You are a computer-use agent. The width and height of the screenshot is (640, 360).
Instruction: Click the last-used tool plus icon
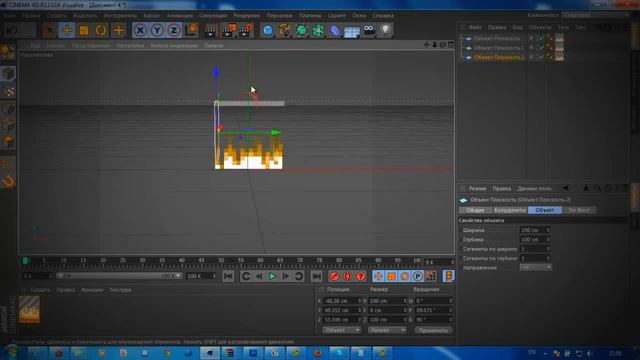[x=118, y=30]
